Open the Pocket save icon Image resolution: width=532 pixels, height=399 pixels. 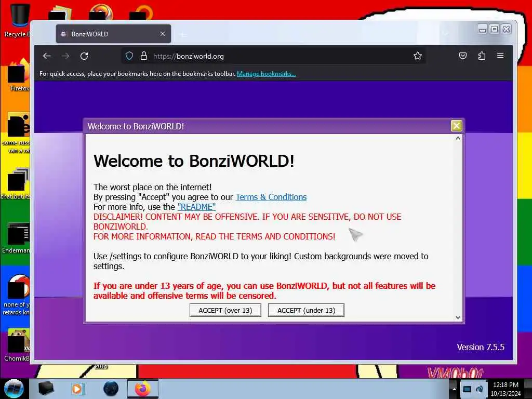[463, 56]
